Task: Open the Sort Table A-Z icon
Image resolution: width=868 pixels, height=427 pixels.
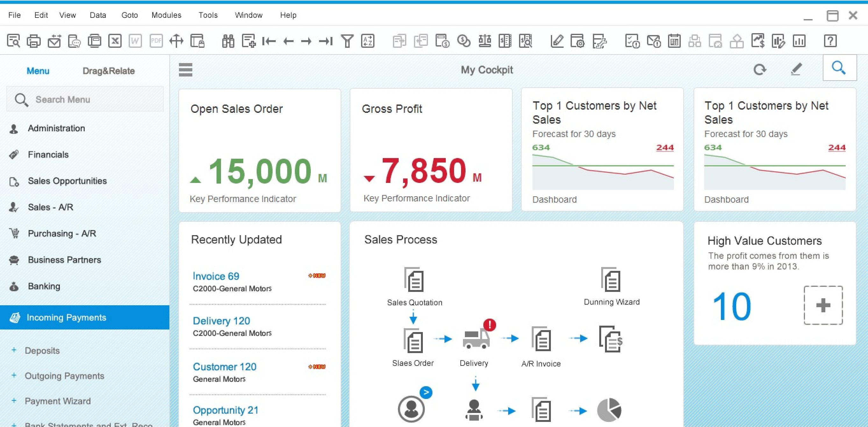Action: pyautogui.click(x=368, y=41)
